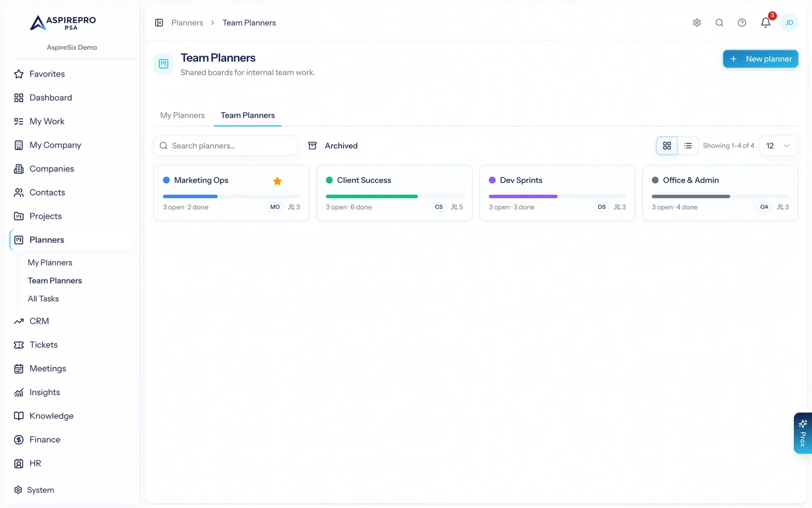Click the Client Success members count icon
This screenshot has width=812, height=508.
[454, 207]
